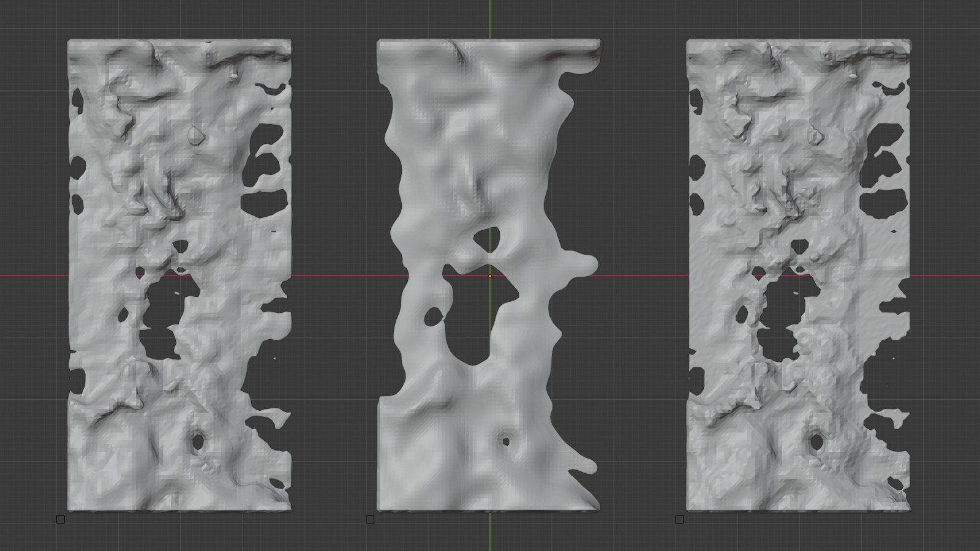Select the middle smooth mesh object
Viewport: 980px width, 551px height.
pyautogui.click(x=478, y=153)
